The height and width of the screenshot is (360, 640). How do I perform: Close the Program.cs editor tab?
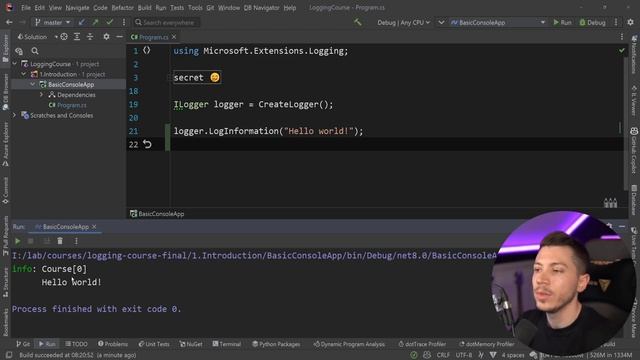[174, 37]
